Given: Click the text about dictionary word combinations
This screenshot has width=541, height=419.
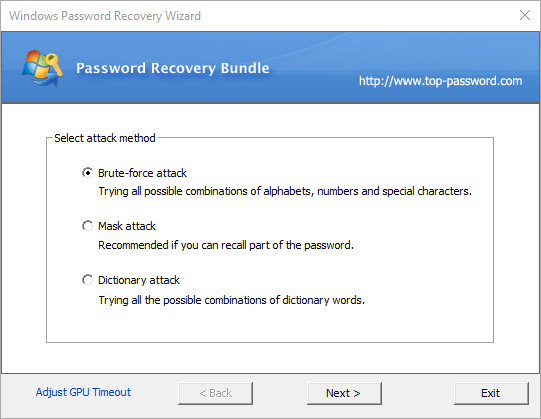Looking at the screenshot, I should 232,300.
